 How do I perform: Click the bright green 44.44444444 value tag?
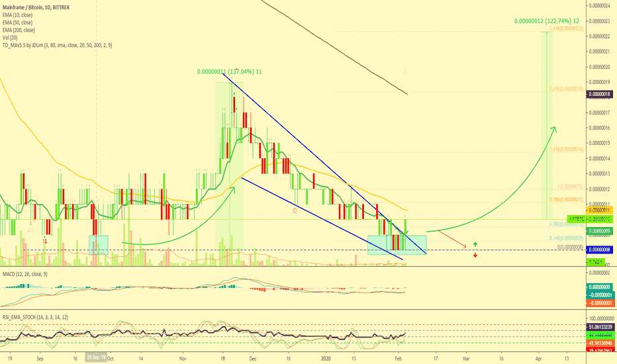[600, 335]
